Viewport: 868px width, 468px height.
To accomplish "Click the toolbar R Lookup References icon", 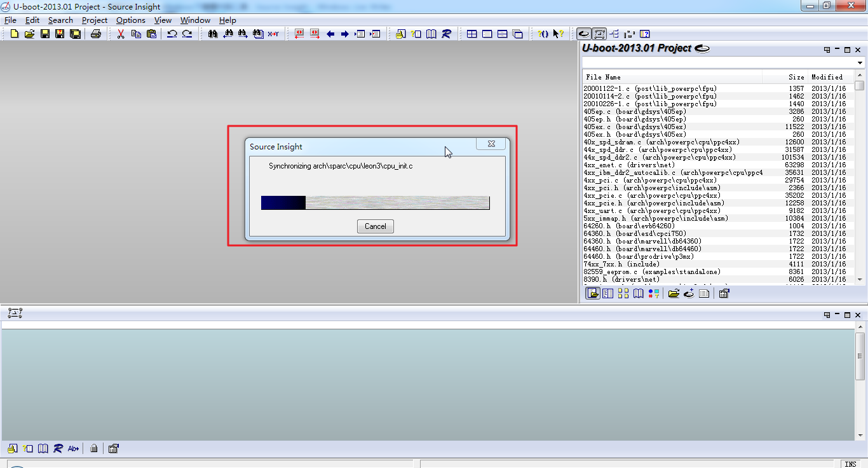I will [447, 34].
